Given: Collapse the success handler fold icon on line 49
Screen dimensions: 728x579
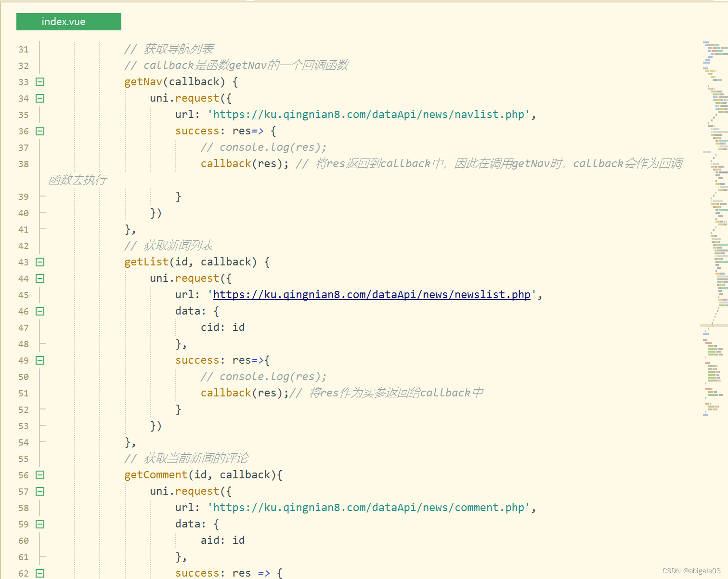Looking at the screenshot, I should (40, 360).
